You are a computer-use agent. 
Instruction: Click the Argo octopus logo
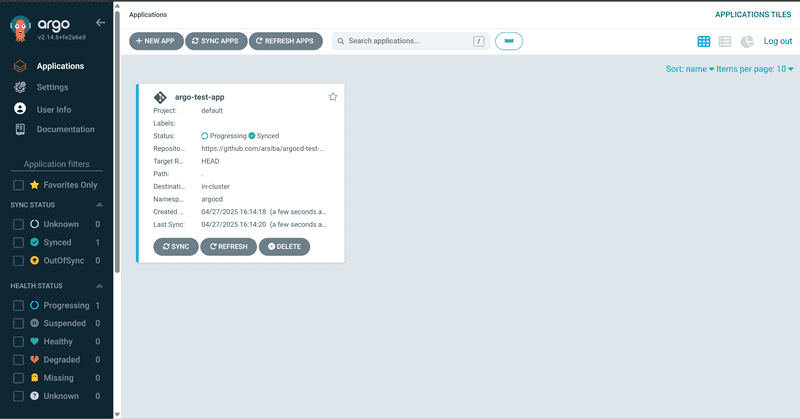(x=20, y=29)
